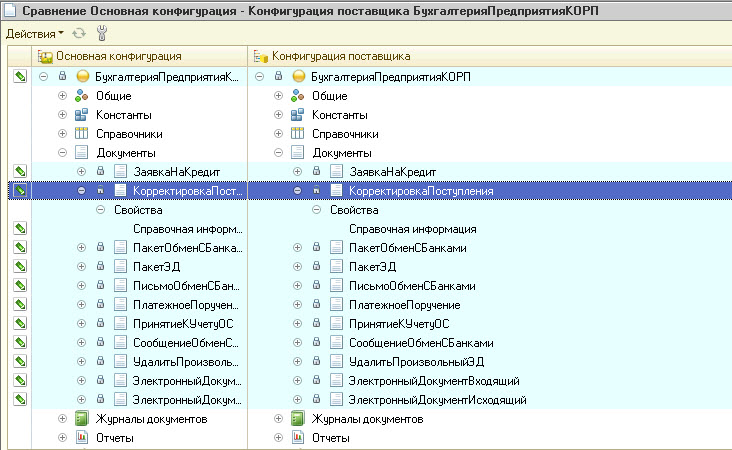The width and height of the screenshot is (732, 450).
Task: Collapse Свойства in the main configuration
Action: point(100,210)
